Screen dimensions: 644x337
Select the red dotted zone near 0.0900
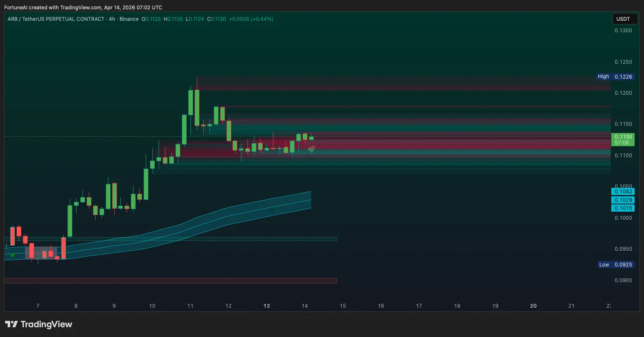170,280
